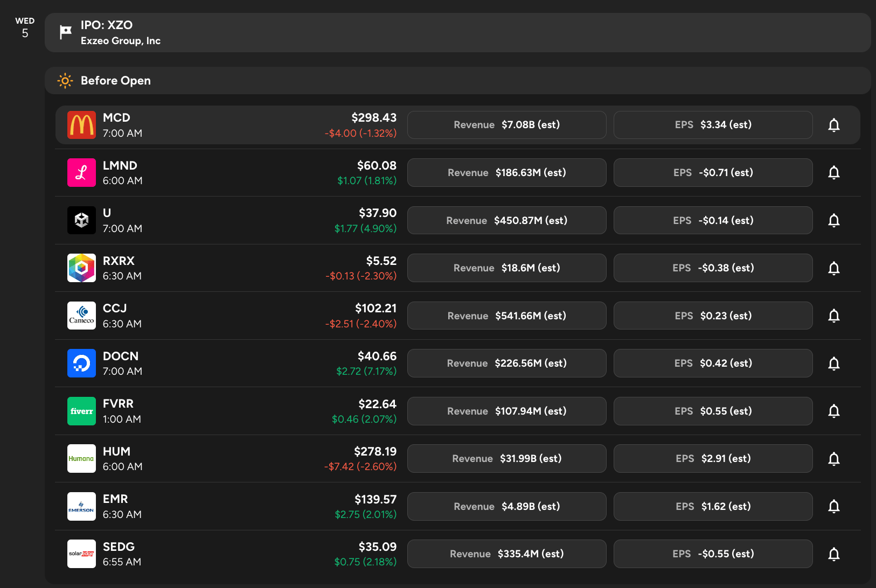
Task: Open CCJ EPS estimate $0.23
Action: [x=713, y=316]
